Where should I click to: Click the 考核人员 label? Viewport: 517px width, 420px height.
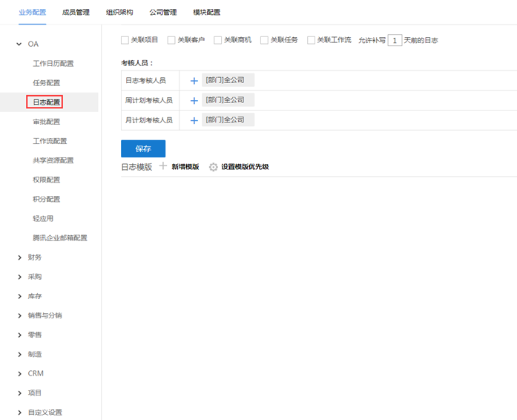click(x=137, y=63)
